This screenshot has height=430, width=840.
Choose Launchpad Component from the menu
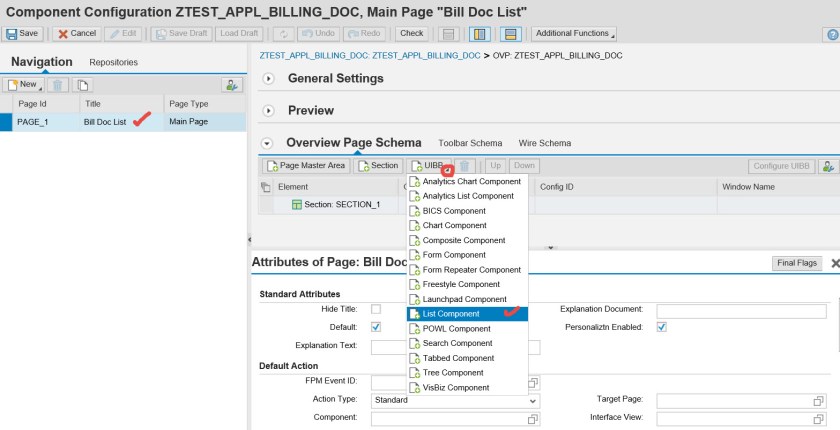[467, 299]
